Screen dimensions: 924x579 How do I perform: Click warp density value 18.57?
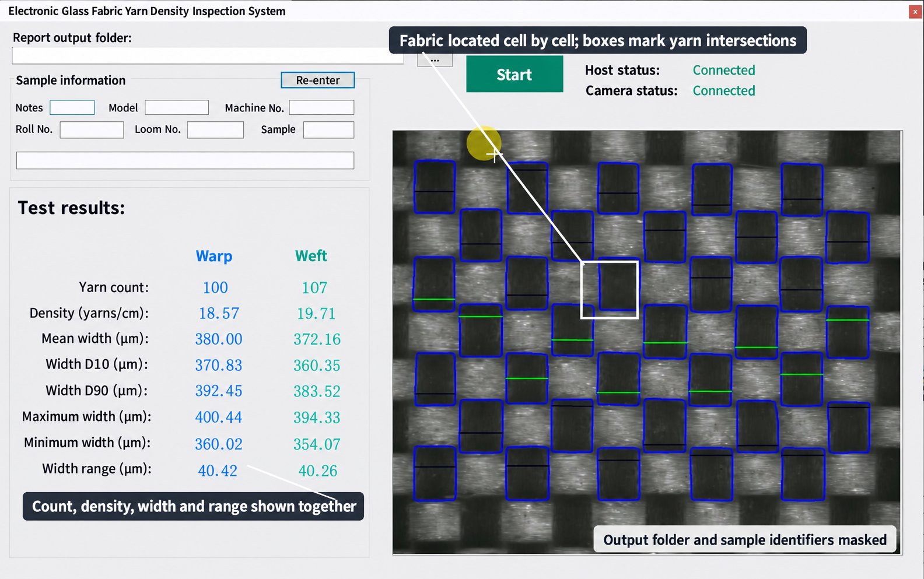tap(219, 314)
